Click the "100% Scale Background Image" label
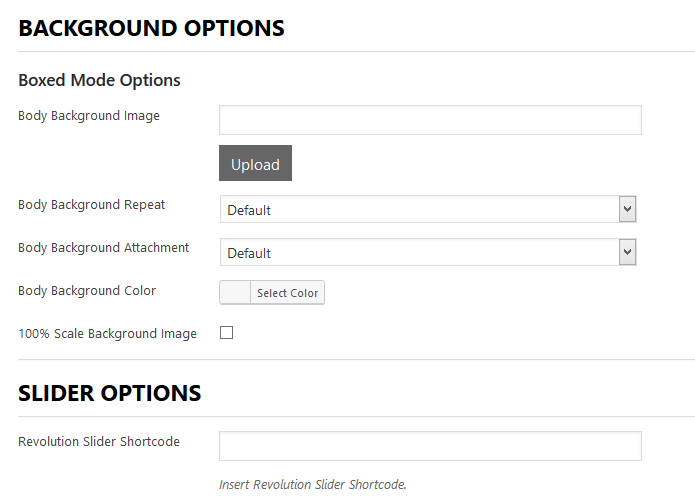Image resolution: width=695 pixels, height=502 pixels. tap(107, 334)
